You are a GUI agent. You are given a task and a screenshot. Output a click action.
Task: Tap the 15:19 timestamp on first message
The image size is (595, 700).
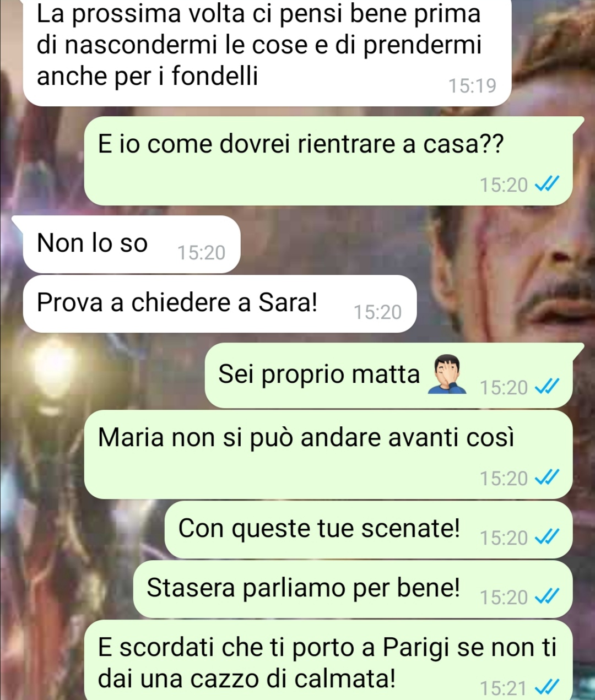point(472,86)
